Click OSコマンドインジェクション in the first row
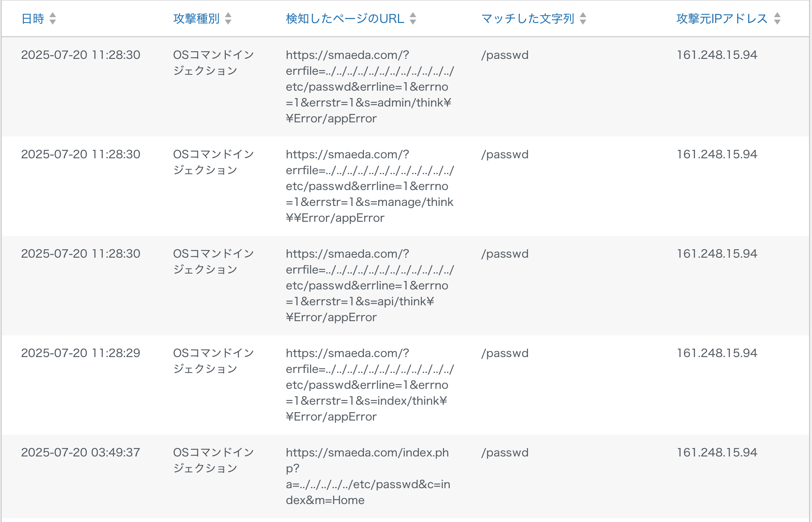Image resolution: width=812 pixels, height=522 pixels. (x=214, y=63)
